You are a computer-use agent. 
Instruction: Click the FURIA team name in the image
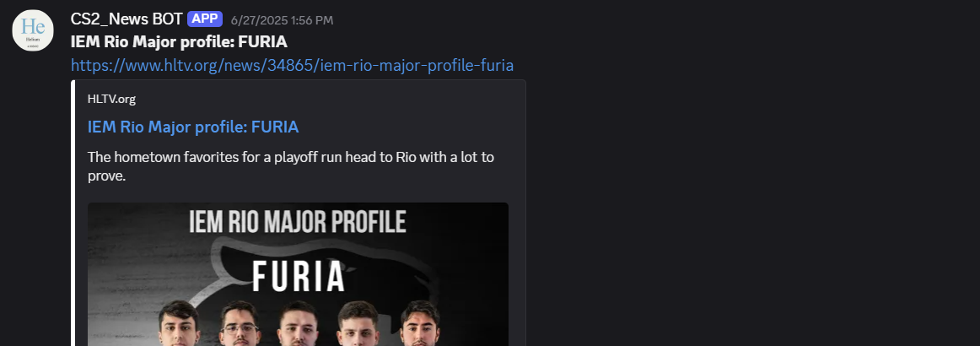pos(298,274)
